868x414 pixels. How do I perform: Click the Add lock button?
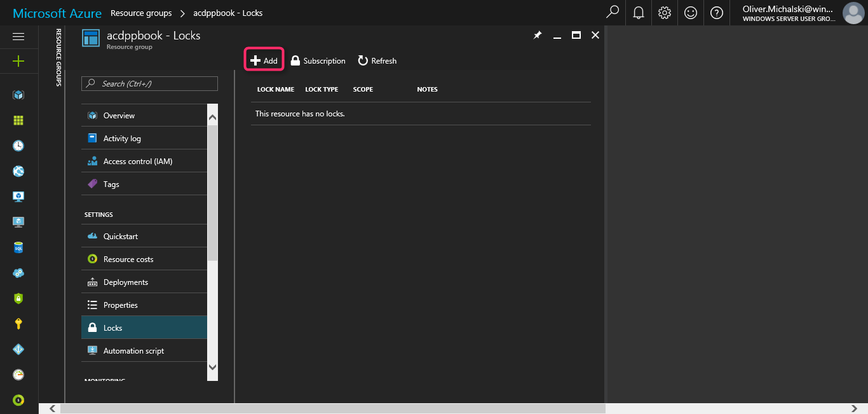(x=264, y=60)
